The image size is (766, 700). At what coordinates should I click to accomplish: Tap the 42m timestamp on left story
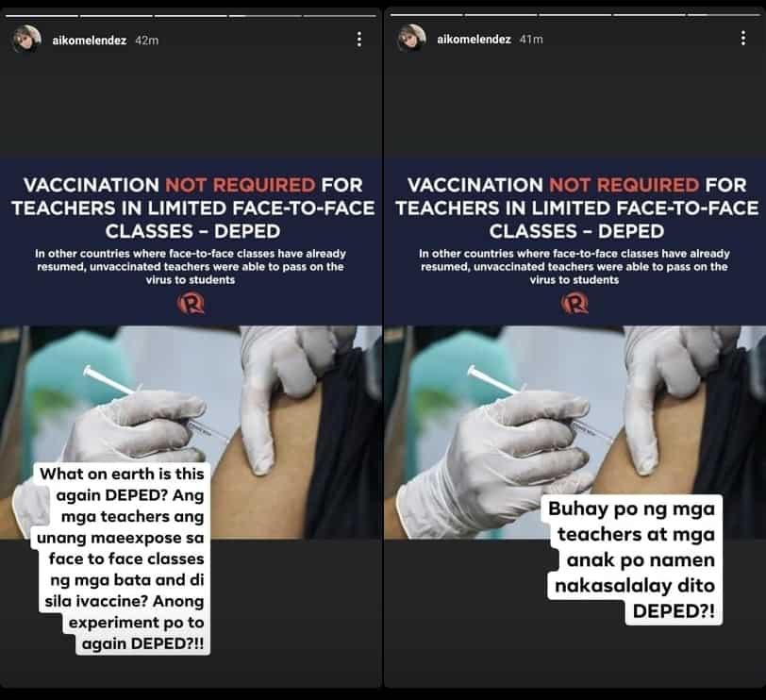146,40
